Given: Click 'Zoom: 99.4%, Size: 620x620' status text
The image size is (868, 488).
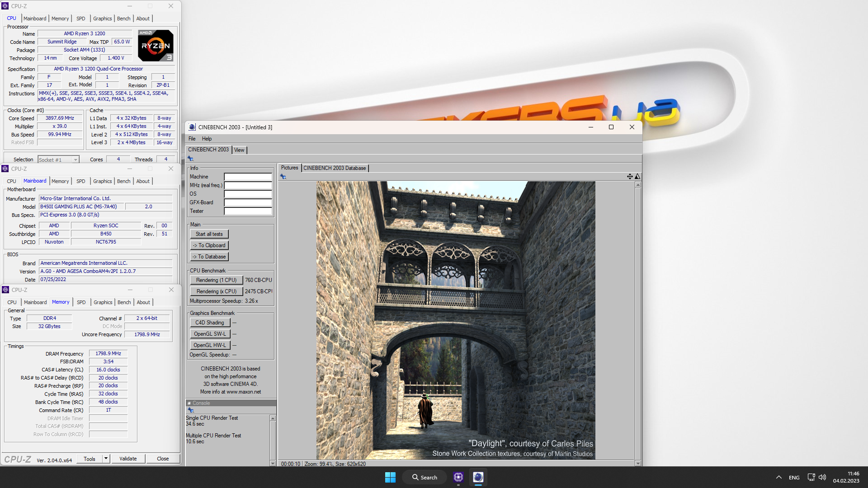Looking at the screenshot, I should coord(335,464).
